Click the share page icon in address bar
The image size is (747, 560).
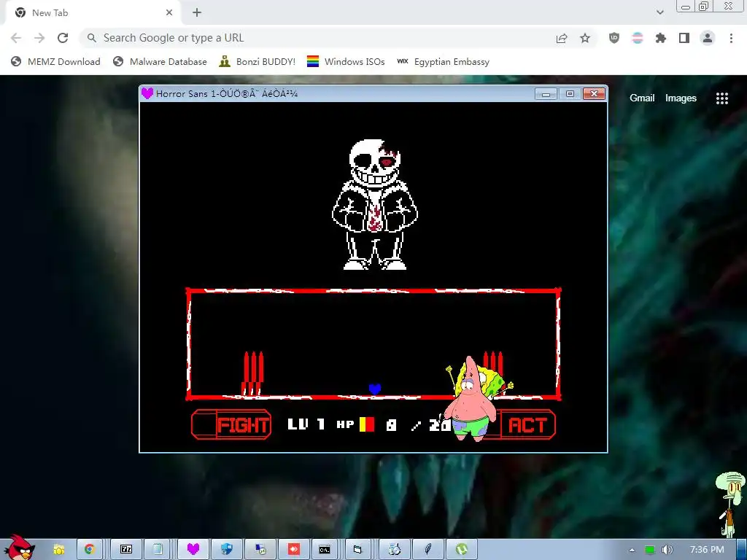coord(562,38)
